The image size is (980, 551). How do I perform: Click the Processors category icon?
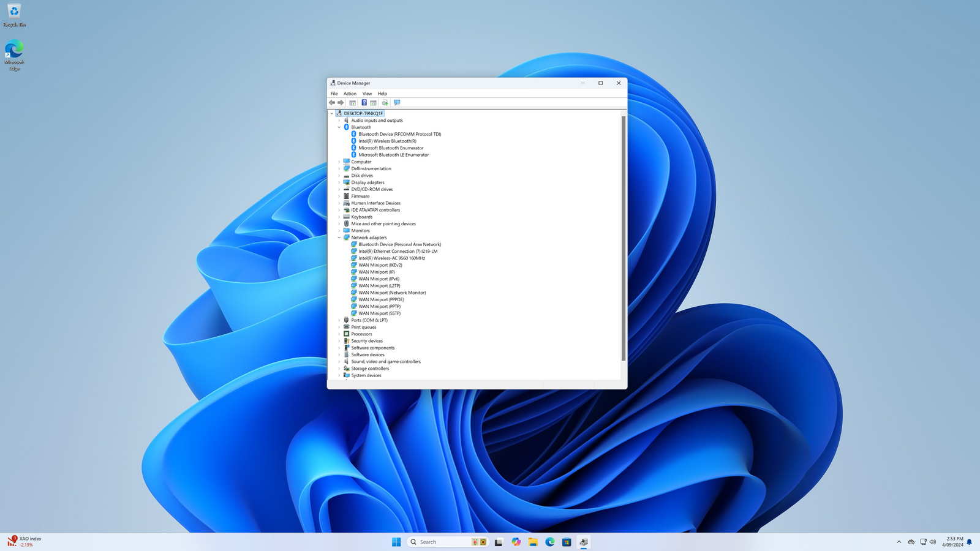point(347,334)
